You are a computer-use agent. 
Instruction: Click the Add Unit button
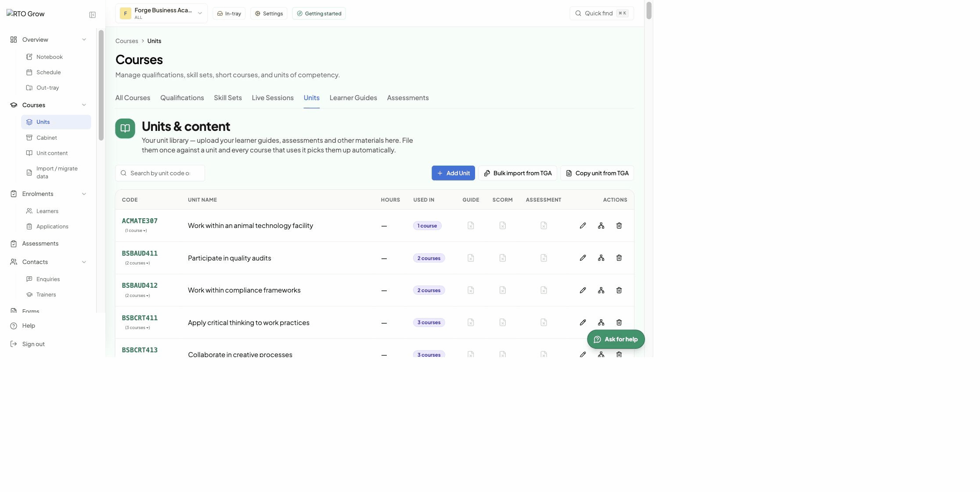click(453, 173)
